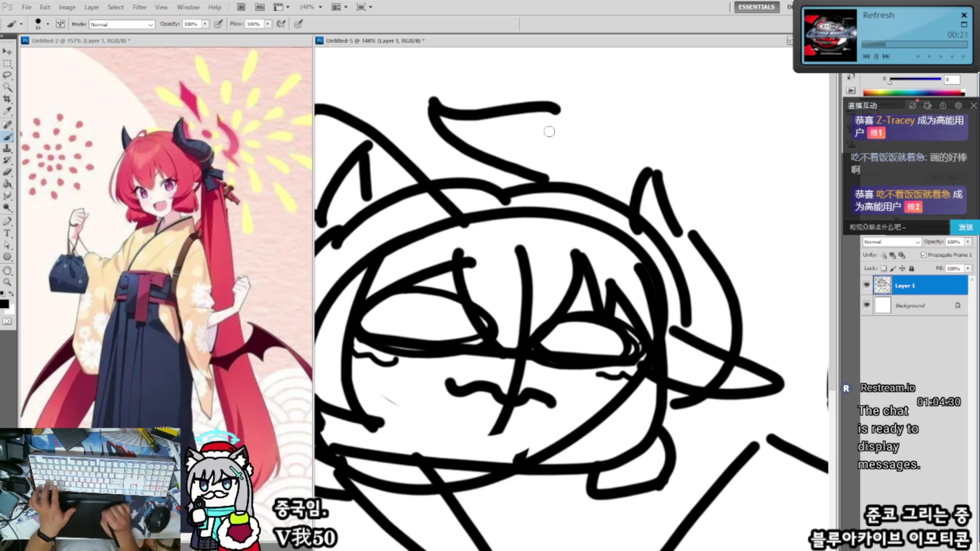Select the Polygon shape tool

[x=7, y=257]
